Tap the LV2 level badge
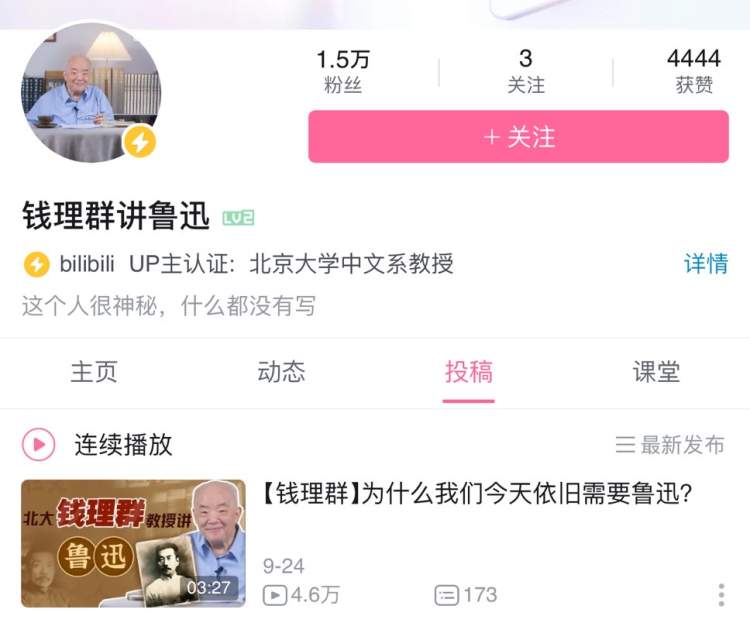Image resolution: width=750 pixels, height=623 pixels. click(239, 218)
